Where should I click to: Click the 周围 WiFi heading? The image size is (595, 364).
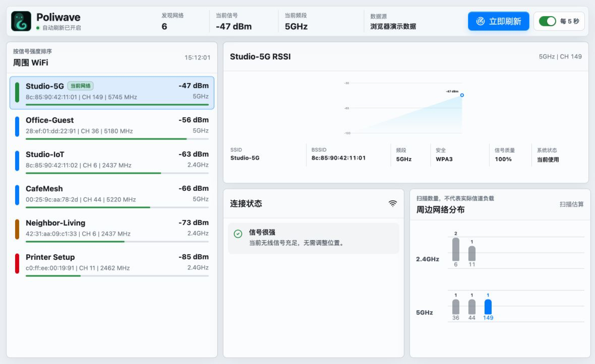click(x=31, y=62)
